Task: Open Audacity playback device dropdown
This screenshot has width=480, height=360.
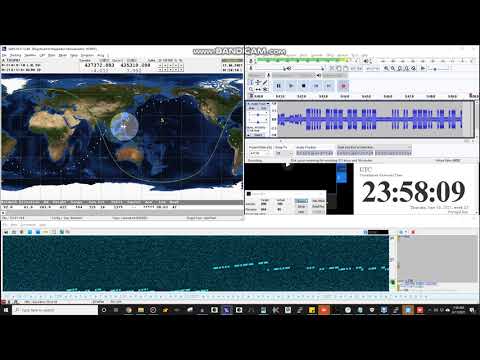Action: 335,76
